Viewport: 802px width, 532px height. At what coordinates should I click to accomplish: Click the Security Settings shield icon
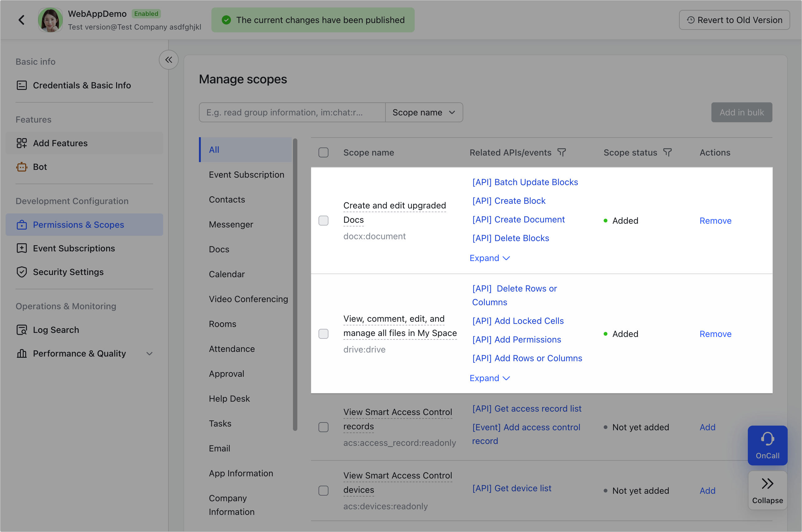22,272
